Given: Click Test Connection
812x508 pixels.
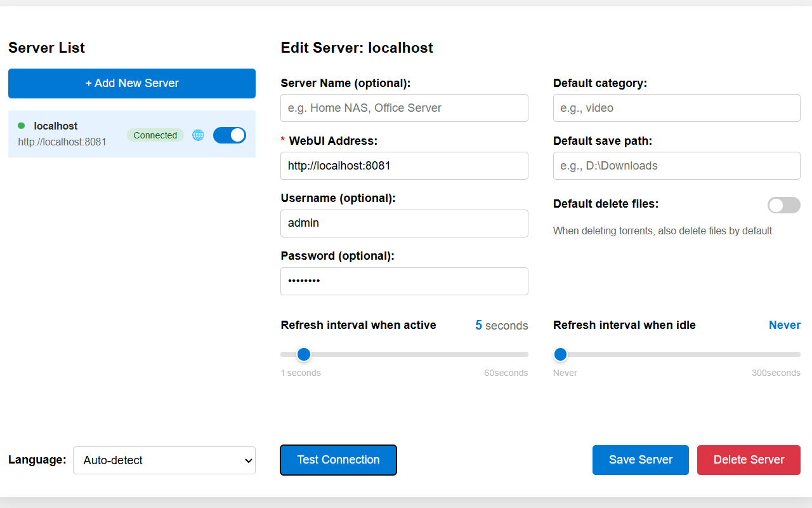Looking at the screenshot, I should 338,460.
